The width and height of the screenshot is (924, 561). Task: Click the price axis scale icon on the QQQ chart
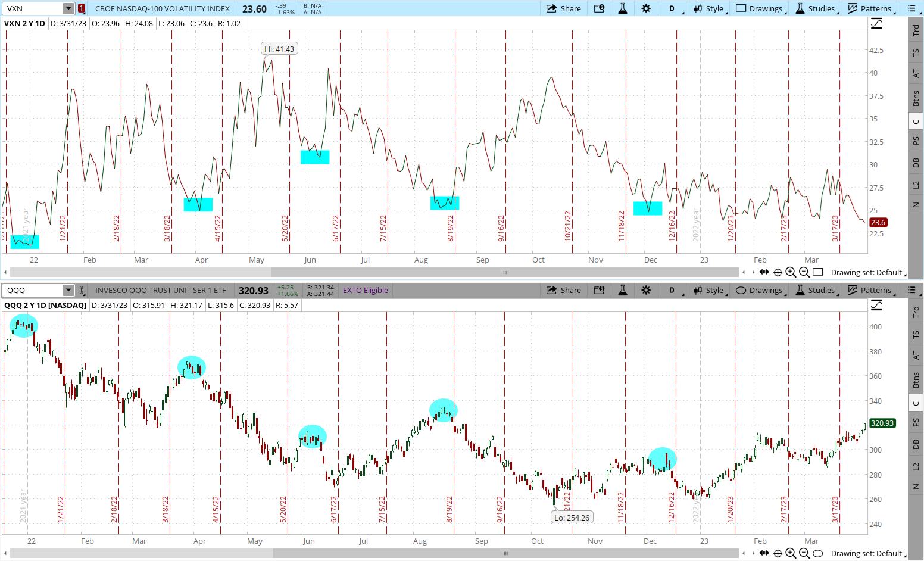click(x=876, y=306)
